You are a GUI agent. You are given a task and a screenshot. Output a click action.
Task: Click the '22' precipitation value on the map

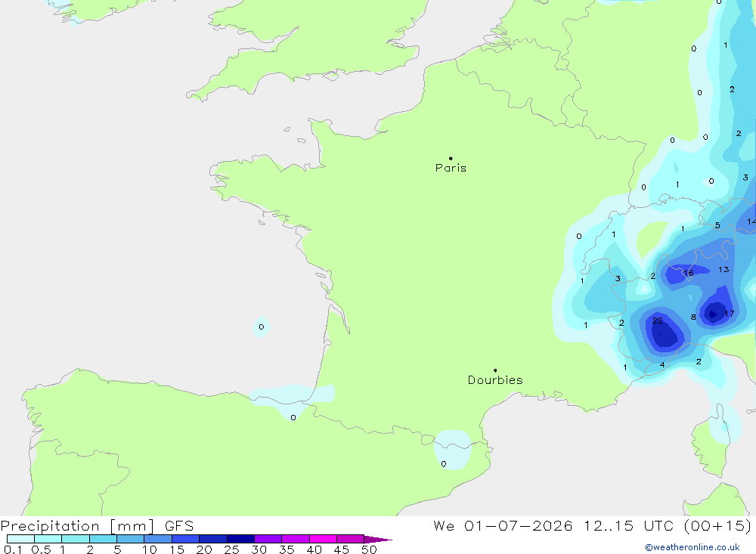[x=658, y=320]
